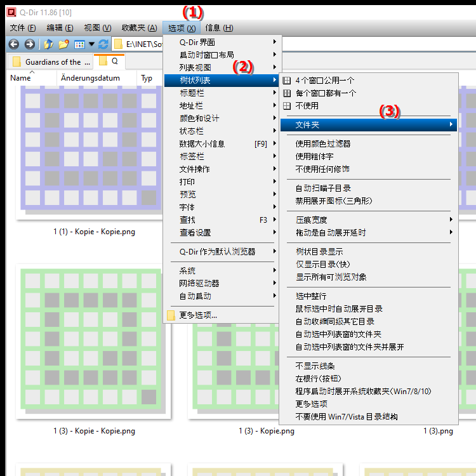Click the view mode grid icon
Image resolution: width=476 pixels, height=476 pixels.
point(79,44)
